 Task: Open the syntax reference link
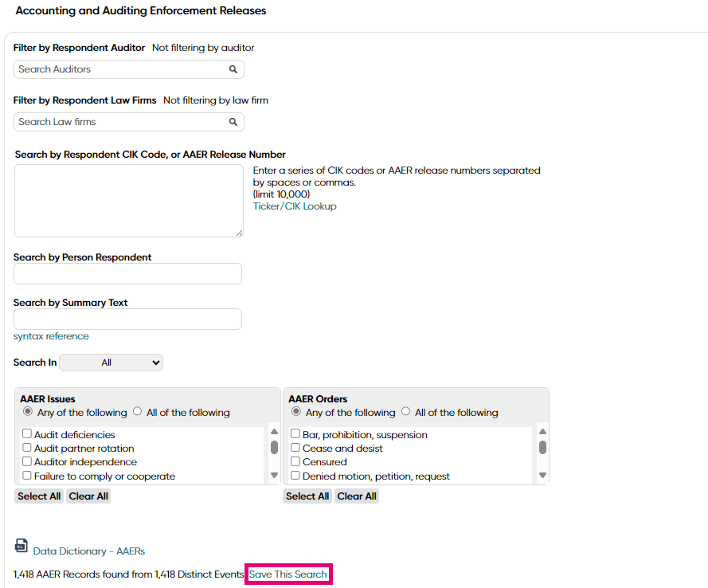(51, 336)
